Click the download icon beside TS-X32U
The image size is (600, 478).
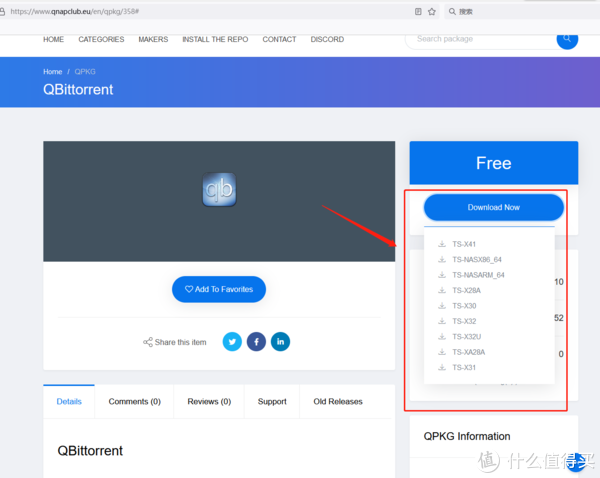tap(442, 336)
